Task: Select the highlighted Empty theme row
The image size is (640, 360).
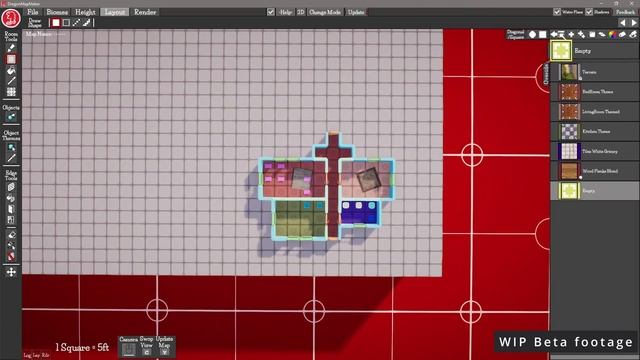Action: pos(595,191)
